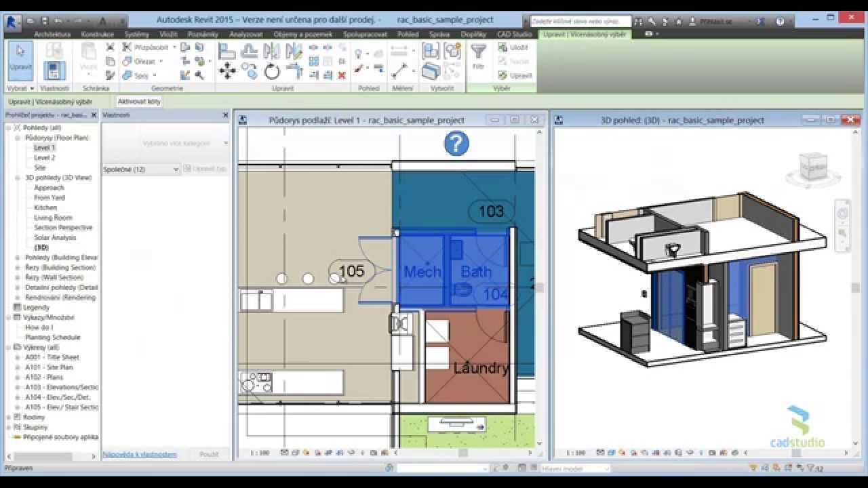Open the Nápověda k vlastnostem link
868x488 pixels.
pyautogui.click(x=139, y=454)
